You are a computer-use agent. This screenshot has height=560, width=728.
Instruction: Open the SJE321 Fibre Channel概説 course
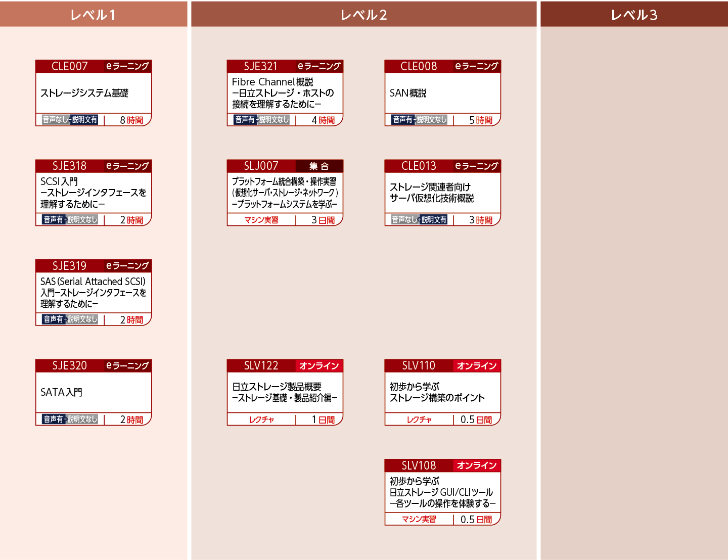285,93
